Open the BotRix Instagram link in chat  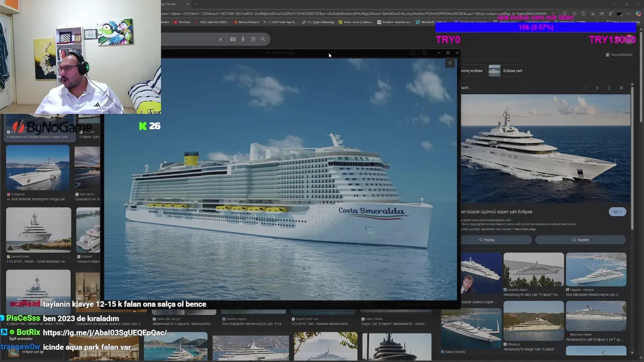click(105, 333)
